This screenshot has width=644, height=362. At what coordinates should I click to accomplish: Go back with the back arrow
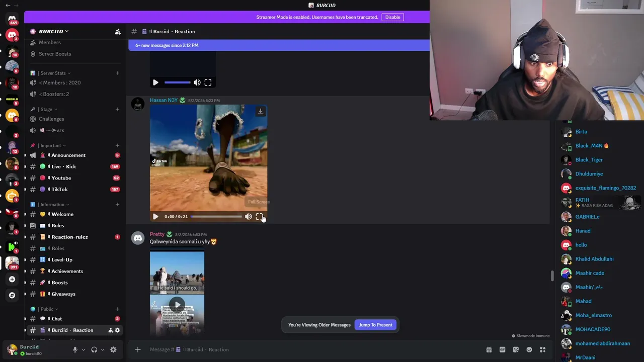8,5
